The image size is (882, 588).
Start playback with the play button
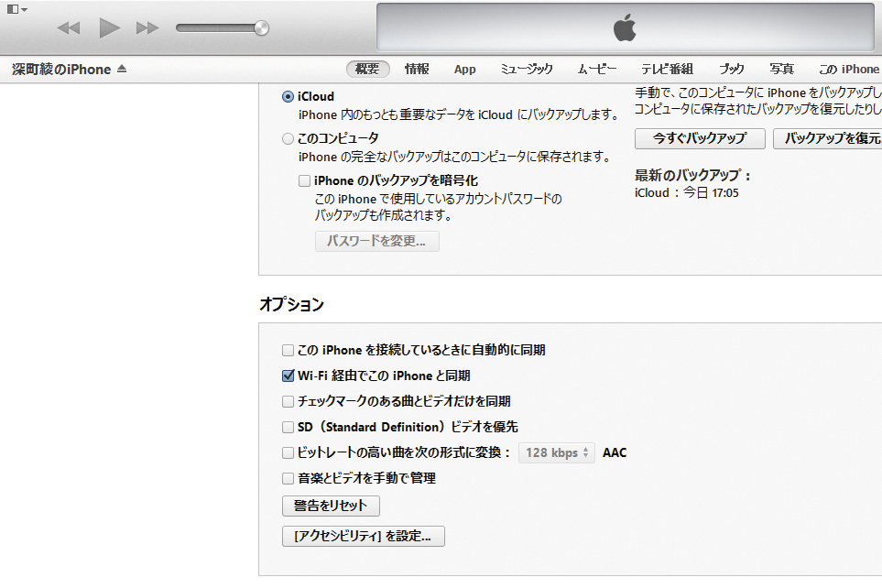(x=109, y=27)
